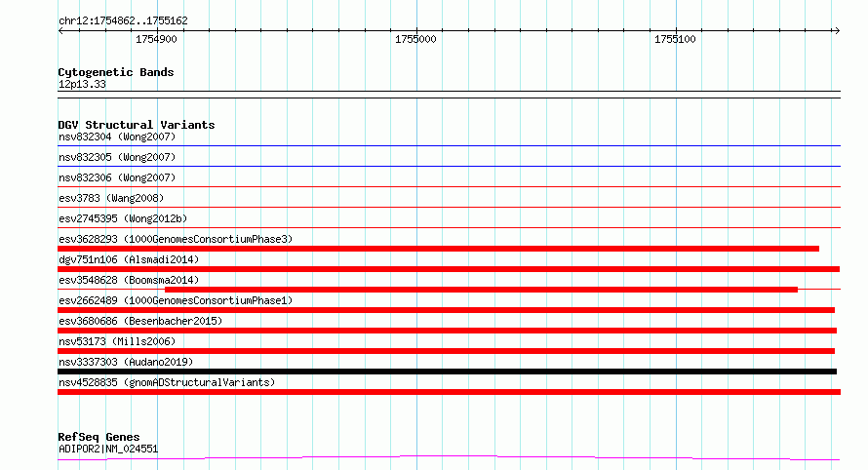
Task: Click the thick red esv3548628 Boomsma2014 bar
Action: [481, 290]
